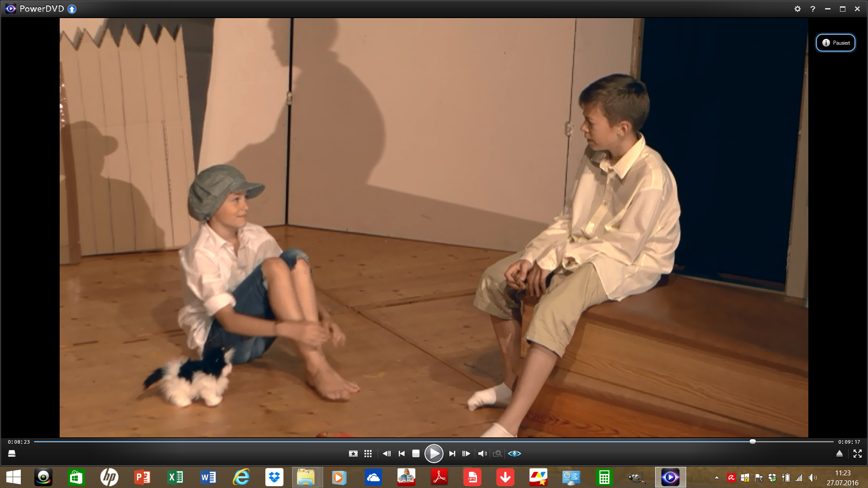The height and width of the screenshot is (488, 868).
Task: Switch to full screen mode
Action: (857, 454)
